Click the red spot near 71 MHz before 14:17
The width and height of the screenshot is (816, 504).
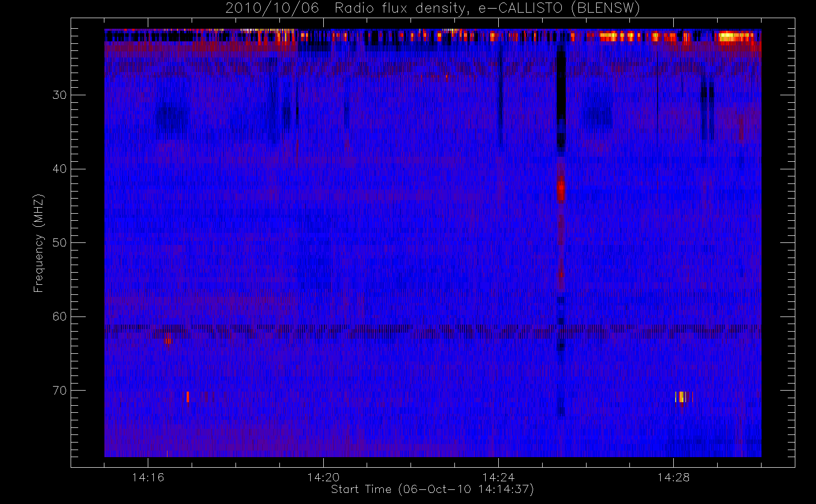pyautogui.click(x=188, y=397)
